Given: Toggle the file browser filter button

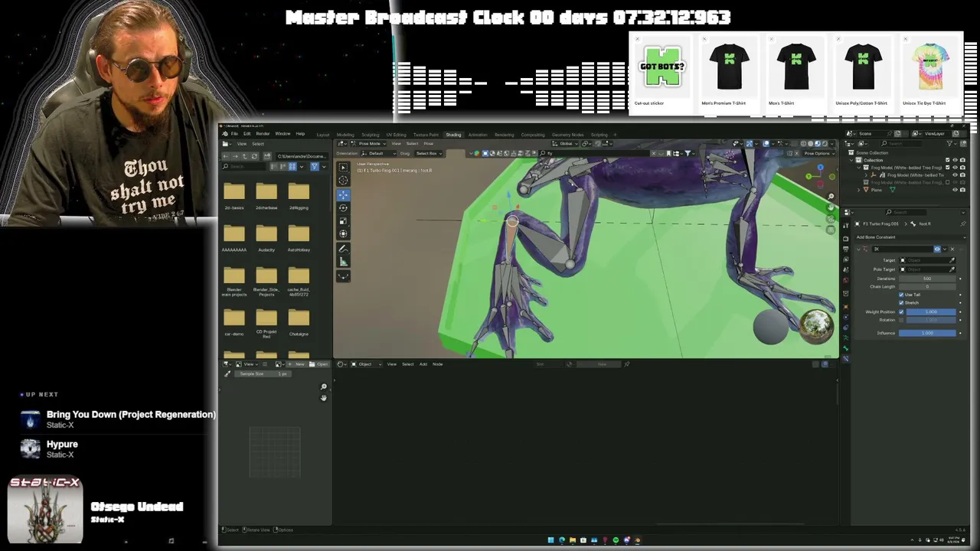Looking at the screenshot, I should point(314,166).
